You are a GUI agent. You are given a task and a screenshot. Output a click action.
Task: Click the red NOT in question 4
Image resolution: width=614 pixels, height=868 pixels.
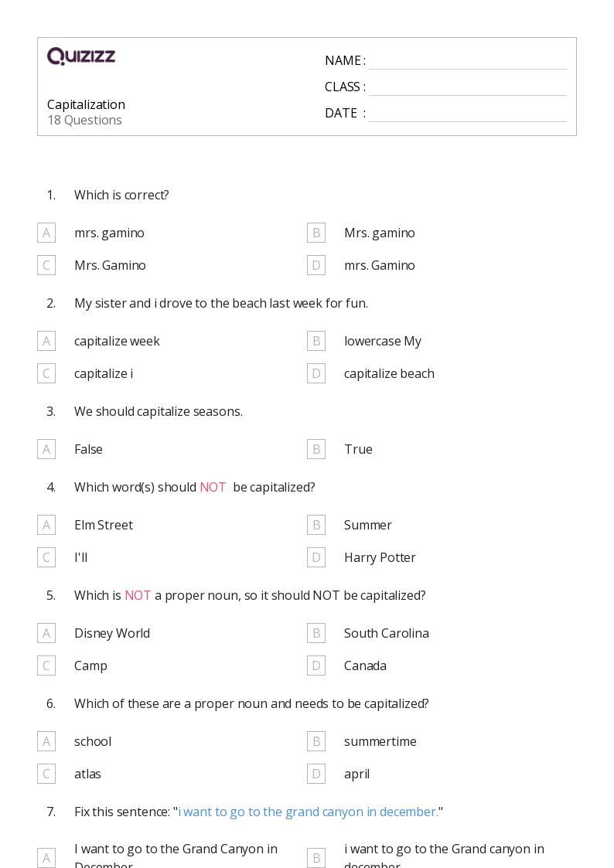pos(213,487)
